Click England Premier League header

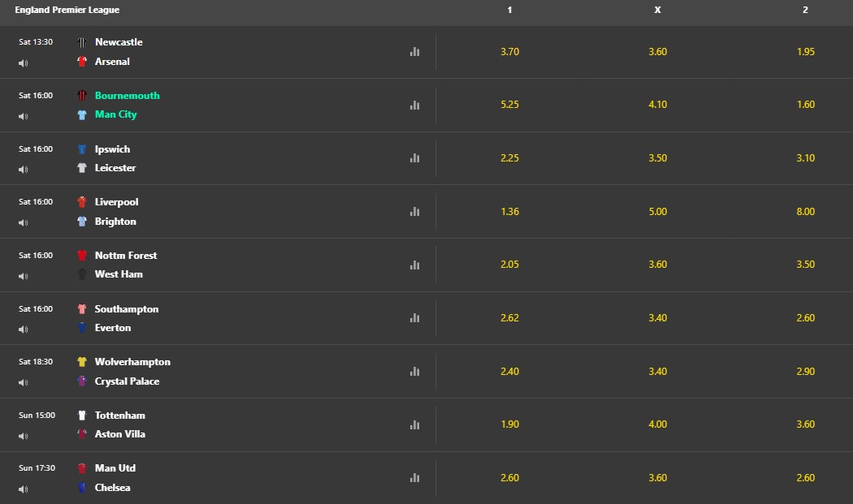coord(67,10)
